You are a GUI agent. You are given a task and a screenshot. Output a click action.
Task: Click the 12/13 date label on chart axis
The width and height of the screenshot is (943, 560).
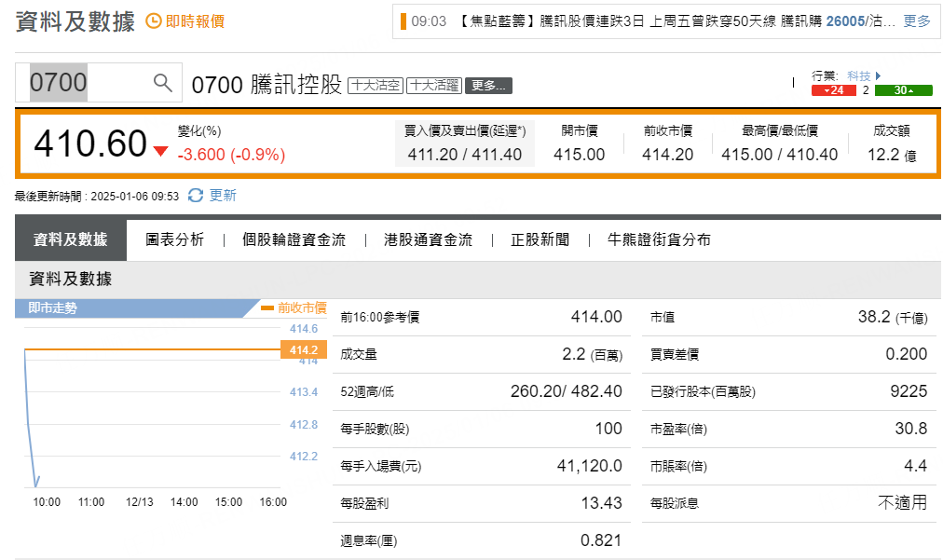click(x=140, y=501)
